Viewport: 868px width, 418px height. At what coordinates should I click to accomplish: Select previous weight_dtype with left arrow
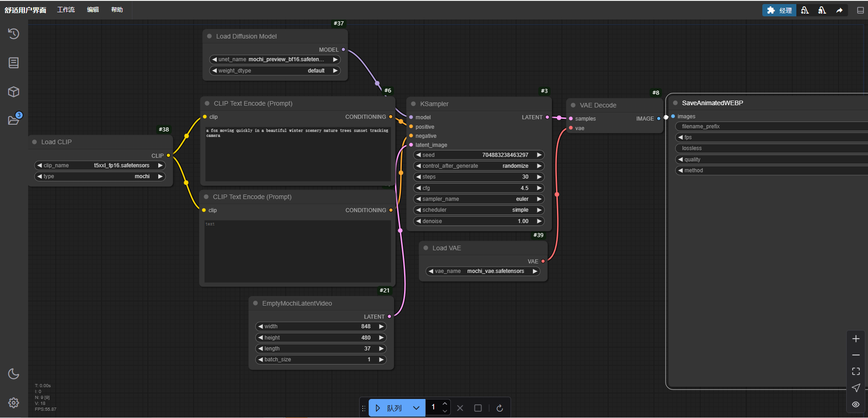(x=214, y=71)
